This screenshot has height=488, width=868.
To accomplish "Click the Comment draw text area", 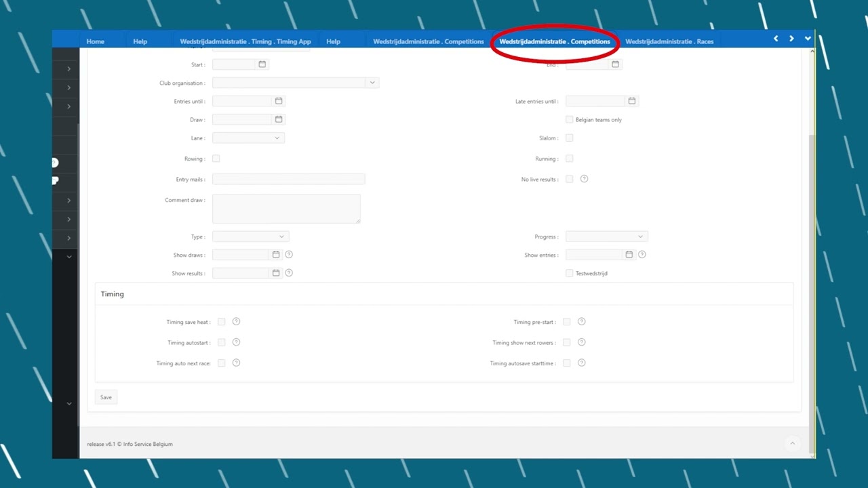I will tap(286, 209).
